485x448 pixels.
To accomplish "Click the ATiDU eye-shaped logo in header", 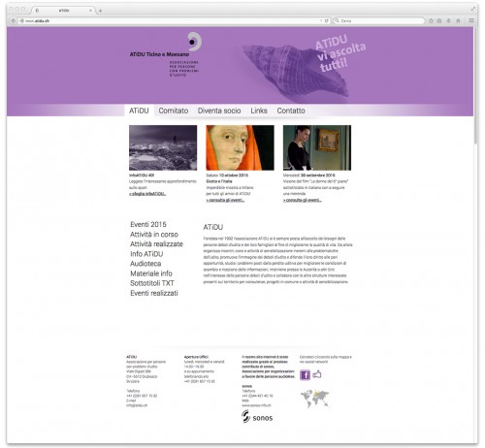I will coord(195,42).
